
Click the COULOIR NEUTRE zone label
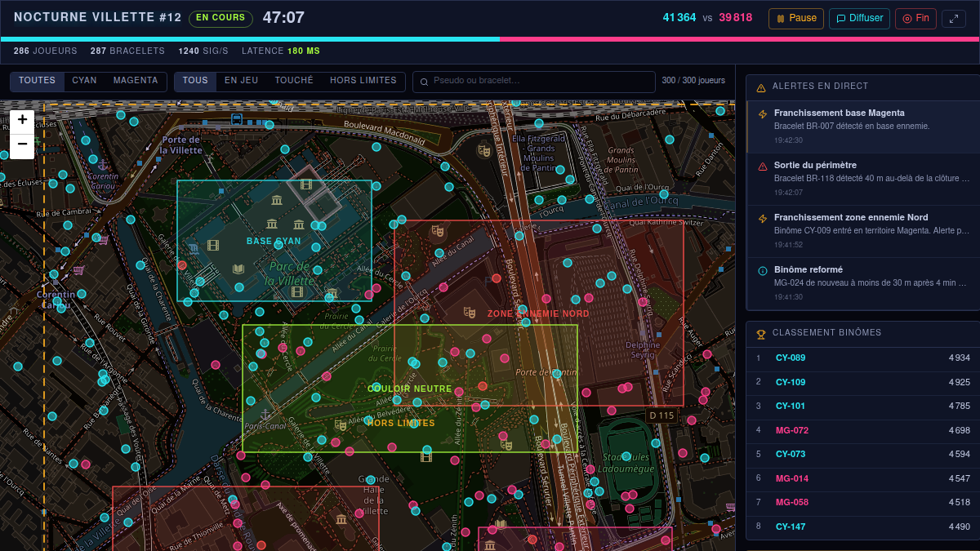[x=409, y=389]
